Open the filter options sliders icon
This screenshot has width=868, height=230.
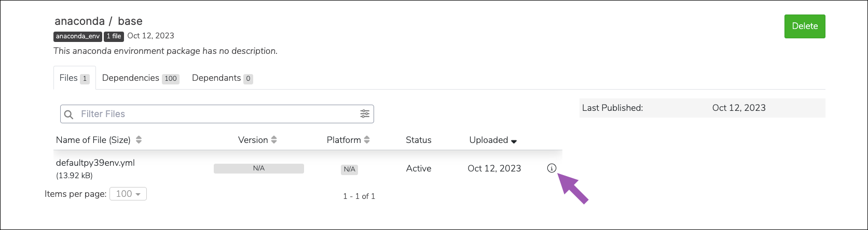365,114
